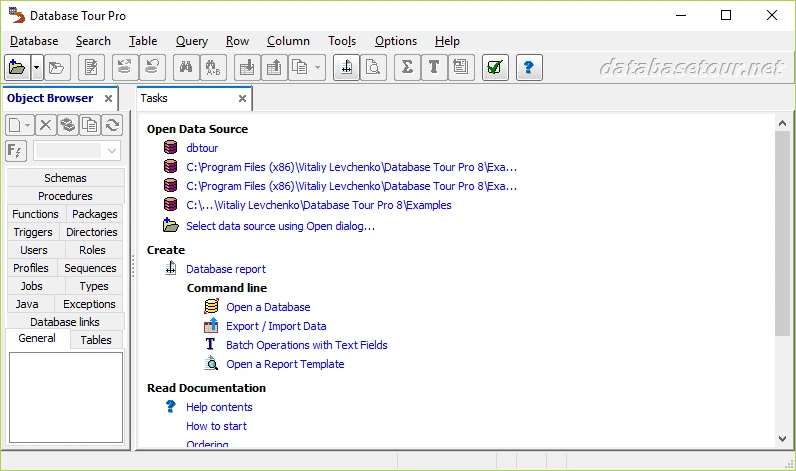This screenshot has height=471, width=796.
Task: Click the refresh icon in Object Browser
Action: (112, 125)
